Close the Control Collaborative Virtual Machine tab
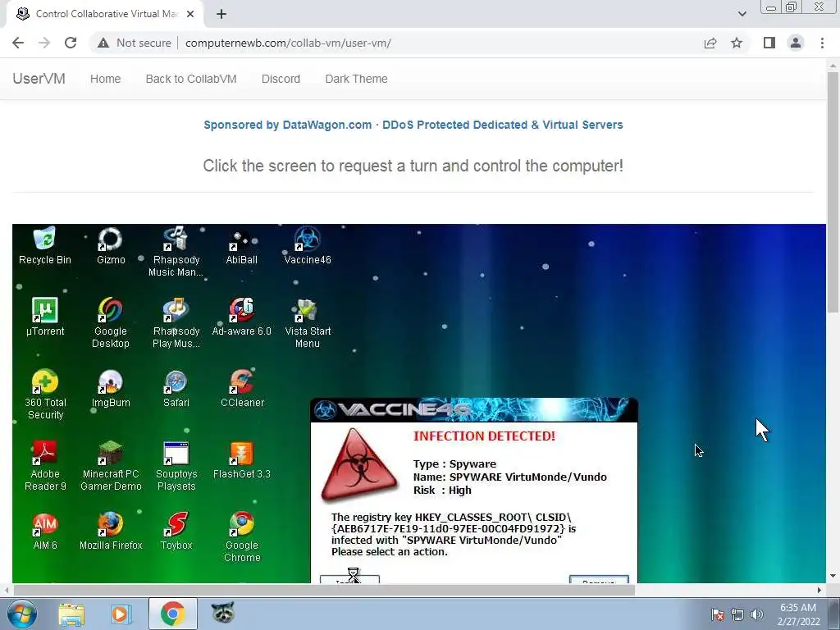Image resolution: width=840 pixels, height=630 pixels. click(190, 14)
